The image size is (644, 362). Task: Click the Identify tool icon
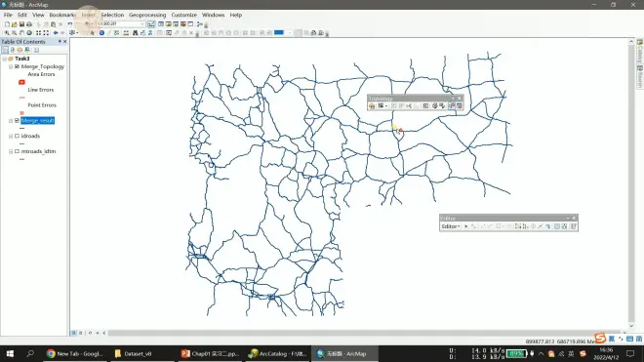[x=101, y=33]
